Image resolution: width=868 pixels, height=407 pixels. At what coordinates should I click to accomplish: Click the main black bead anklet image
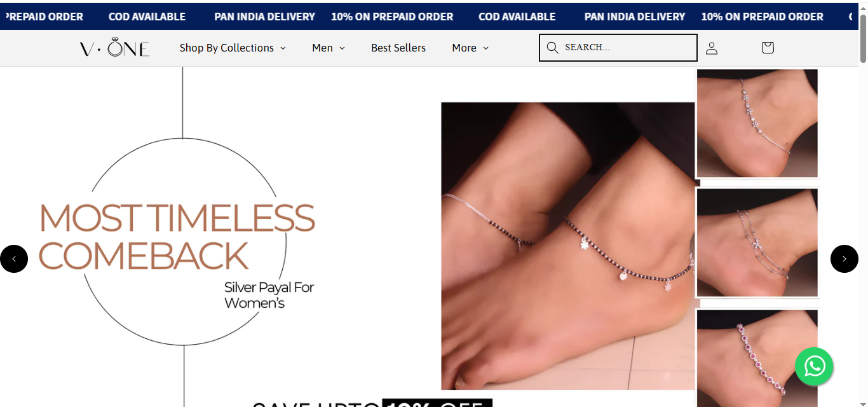tap(568, 246)
